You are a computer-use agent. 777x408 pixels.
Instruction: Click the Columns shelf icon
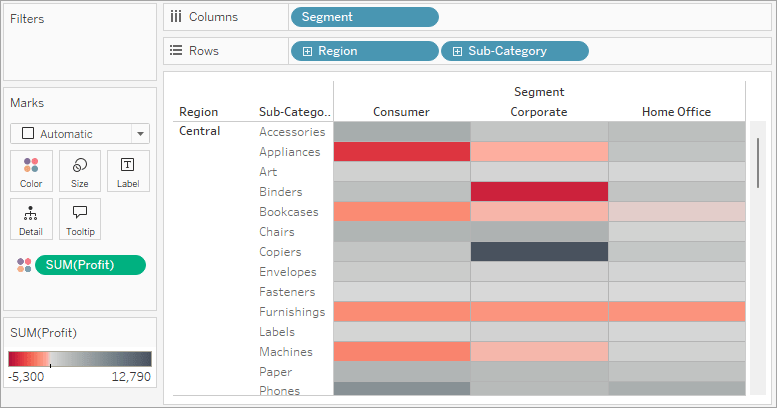pos(177,16)
